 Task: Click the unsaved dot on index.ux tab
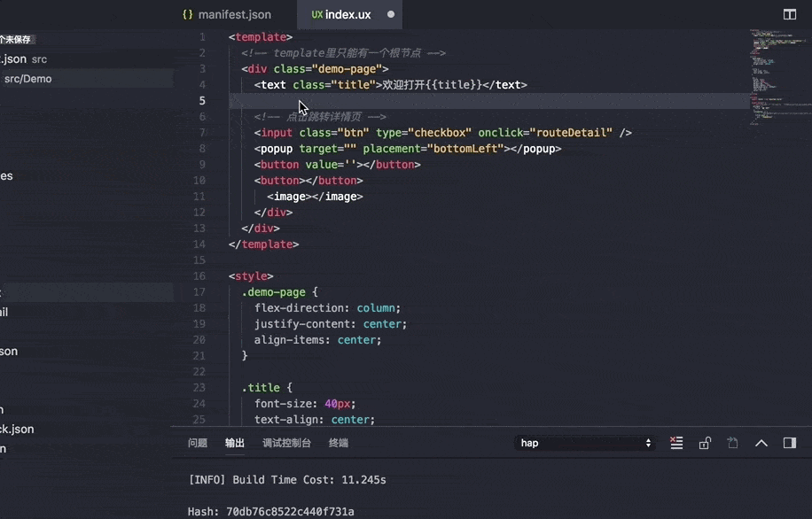tap(391, 14)
